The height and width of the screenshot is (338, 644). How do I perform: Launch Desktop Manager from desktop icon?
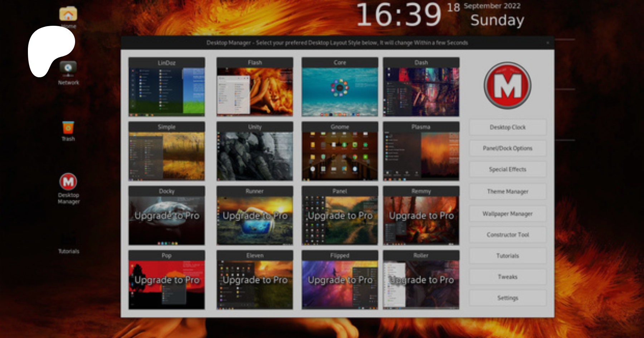point(68,182)
